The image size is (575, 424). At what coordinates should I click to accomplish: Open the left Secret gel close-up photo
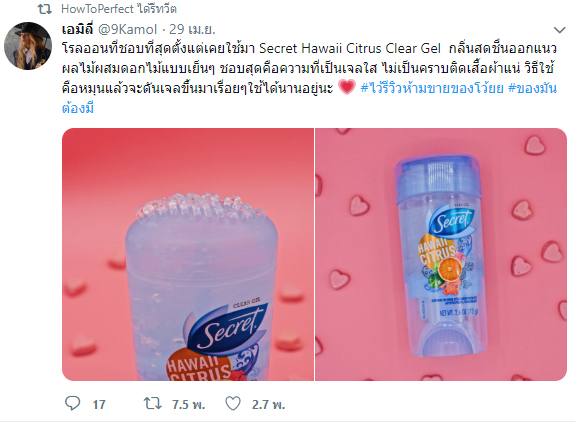pyautogui.click(x=188, y=254)
